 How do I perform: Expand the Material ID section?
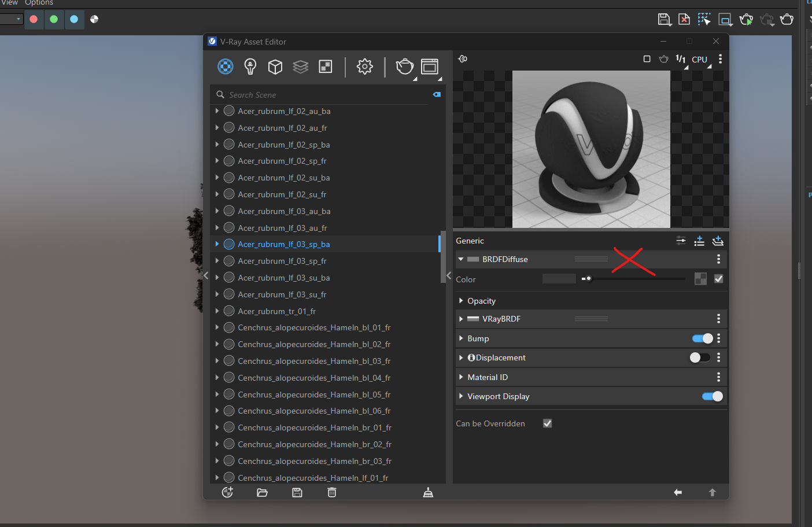point(461,377)
